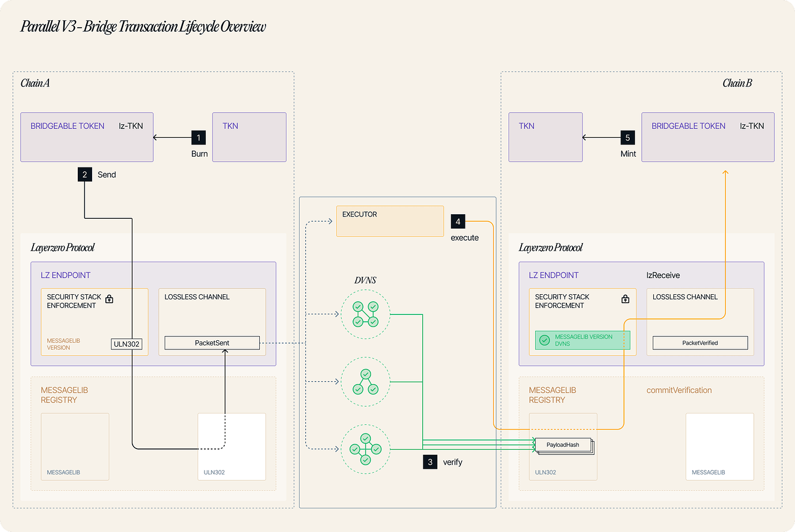The height and width of the screenshot is (532, 795).
Task: Click the 'commitVerification' label
Action: click(x=679, y=390)
